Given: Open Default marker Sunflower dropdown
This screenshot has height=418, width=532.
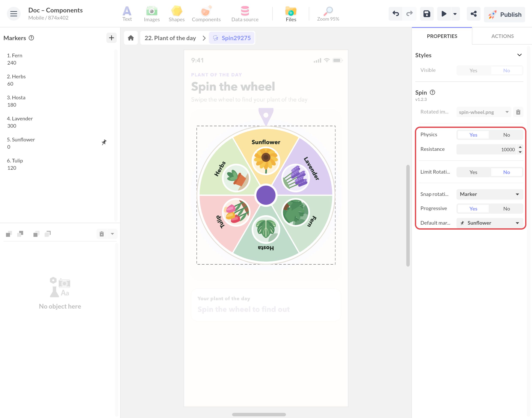Looking at the screenshot, I should (490, 223).
